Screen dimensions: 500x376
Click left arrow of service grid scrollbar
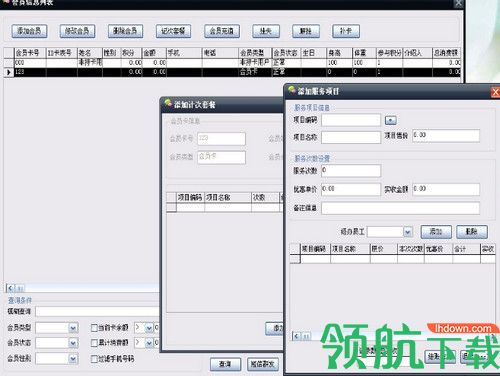coord(296,336)
